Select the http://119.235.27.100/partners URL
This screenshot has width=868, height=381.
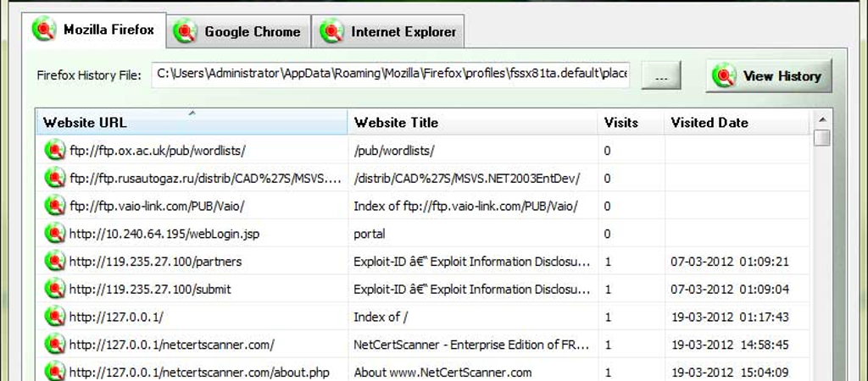pos(156,262)
